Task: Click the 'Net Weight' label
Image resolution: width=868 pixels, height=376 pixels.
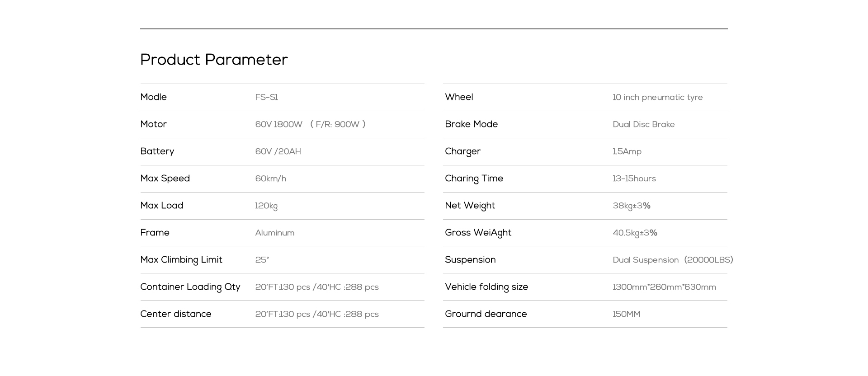Action: [470, 206]
